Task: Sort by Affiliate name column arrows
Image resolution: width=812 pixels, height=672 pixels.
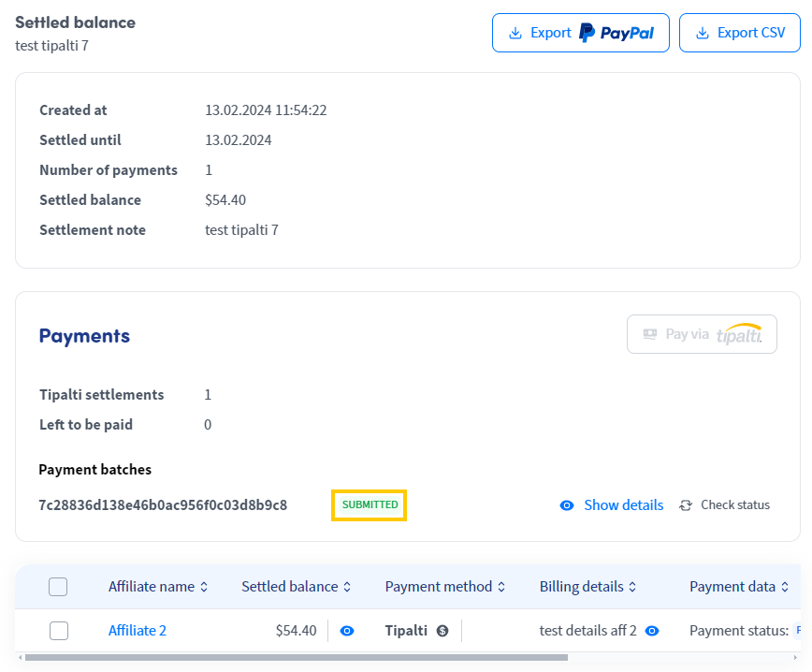Action: (x=203, y=587)
